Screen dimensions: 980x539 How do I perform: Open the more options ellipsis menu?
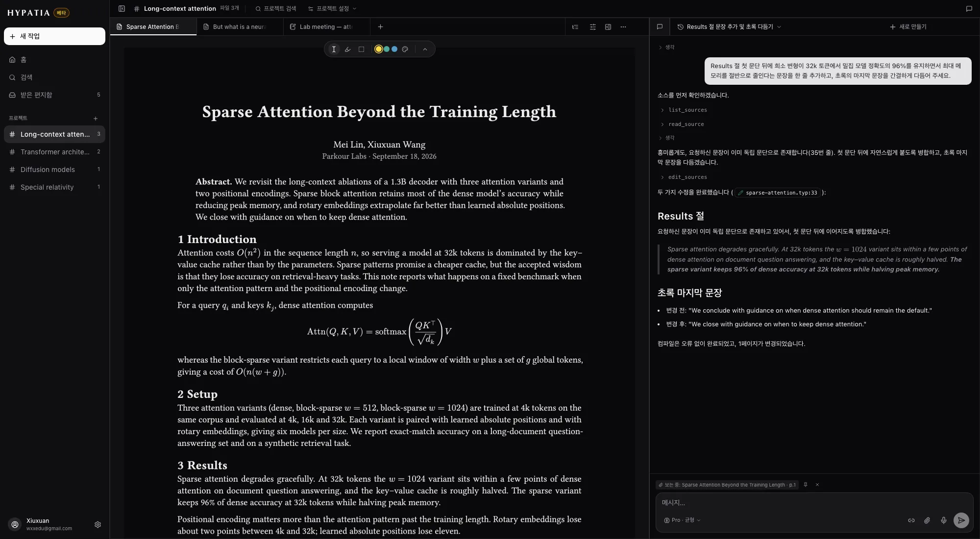click(x=623, y=27)
